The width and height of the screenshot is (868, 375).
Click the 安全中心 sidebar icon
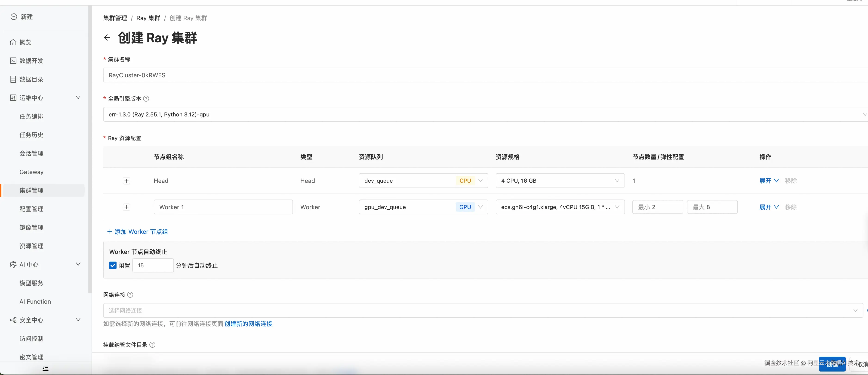coord(13,320)
